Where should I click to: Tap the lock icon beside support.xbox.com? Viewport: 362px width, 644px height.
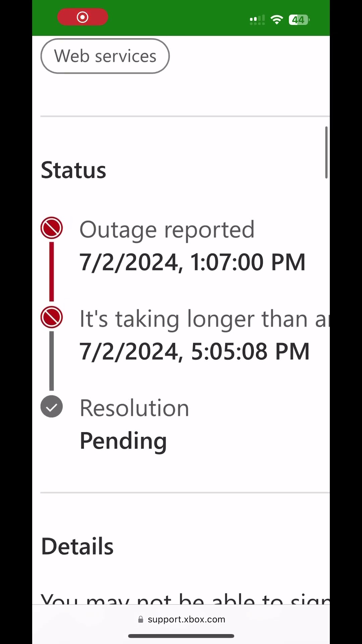[141, 620]
